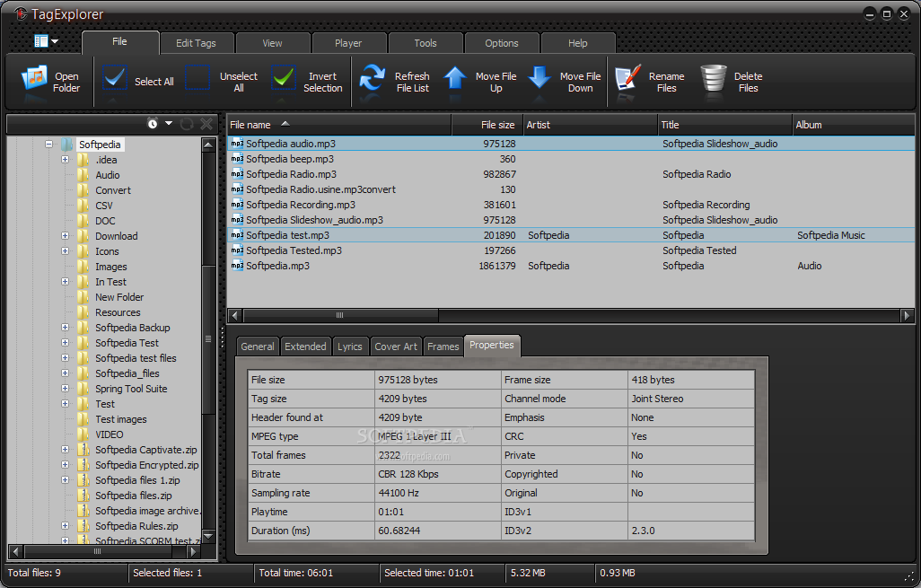
Task: Click the Audio folder icon in the tree
Action: pyautogui.click(x=83, y=175)
